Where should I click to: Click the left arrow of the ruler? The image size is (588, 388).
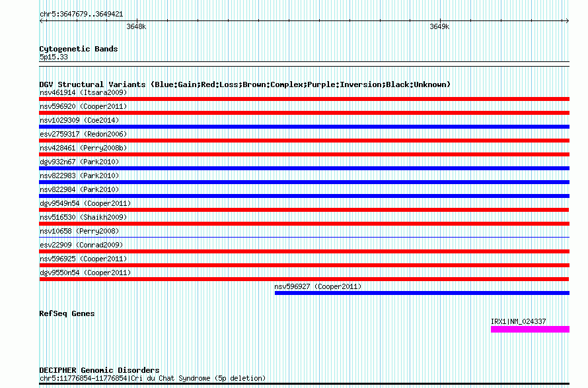41,21
